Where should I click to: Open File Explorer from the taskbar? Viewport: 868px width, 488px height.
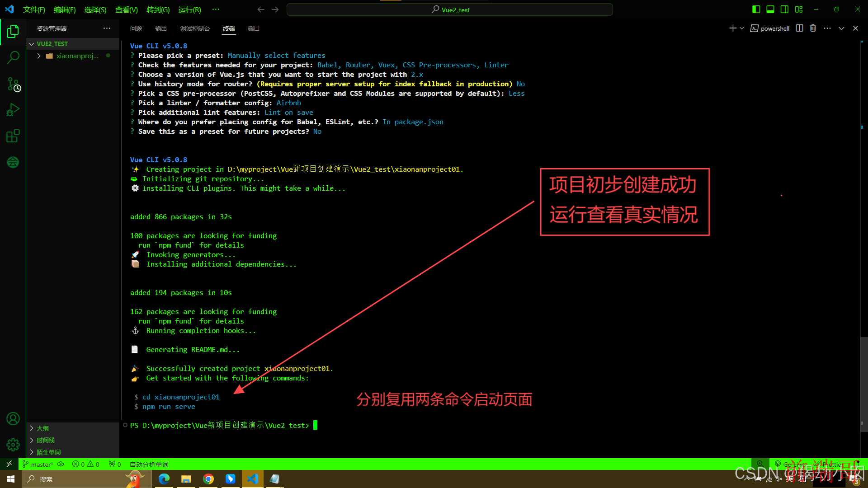pos(186,479)
